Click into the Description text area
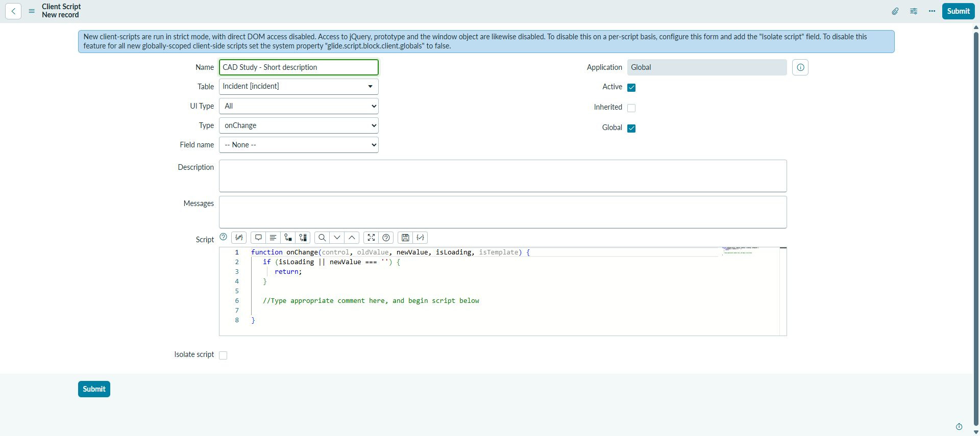This screenshot has height=436, width=980. pos(503,176)
